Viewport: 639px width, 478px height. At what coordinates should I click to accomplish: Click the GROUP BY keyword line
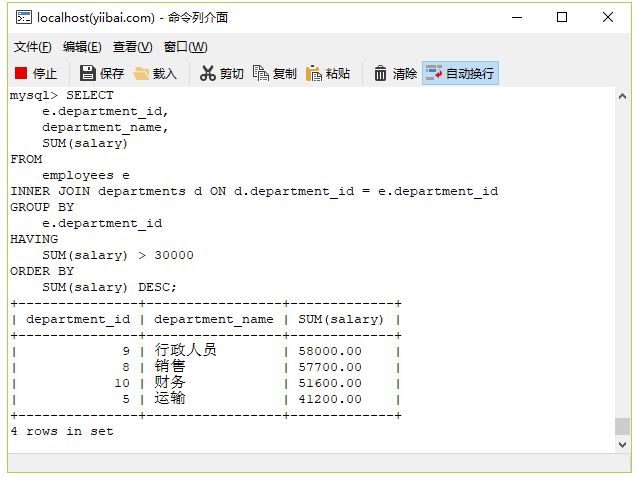pyautogui.click(x=42, y=207)
